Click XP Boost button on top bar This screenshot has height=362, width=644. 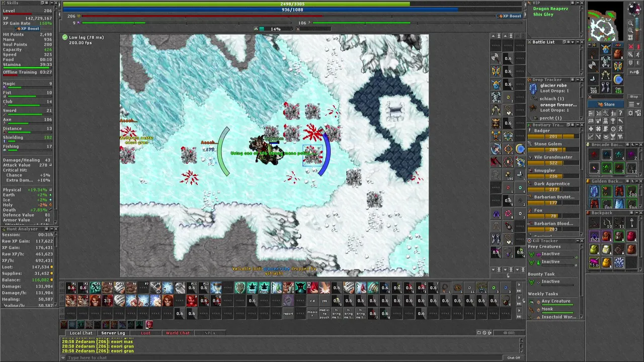[x=510, y=16]
